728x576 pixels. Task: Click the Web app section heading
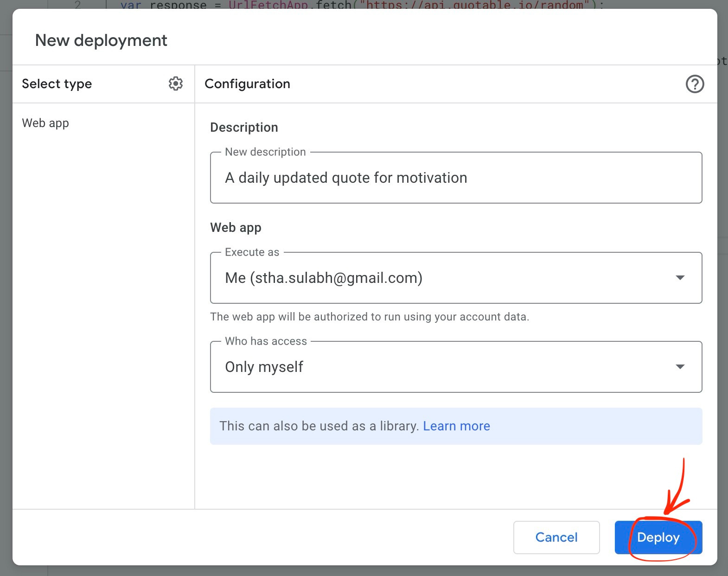pos(236,228)
